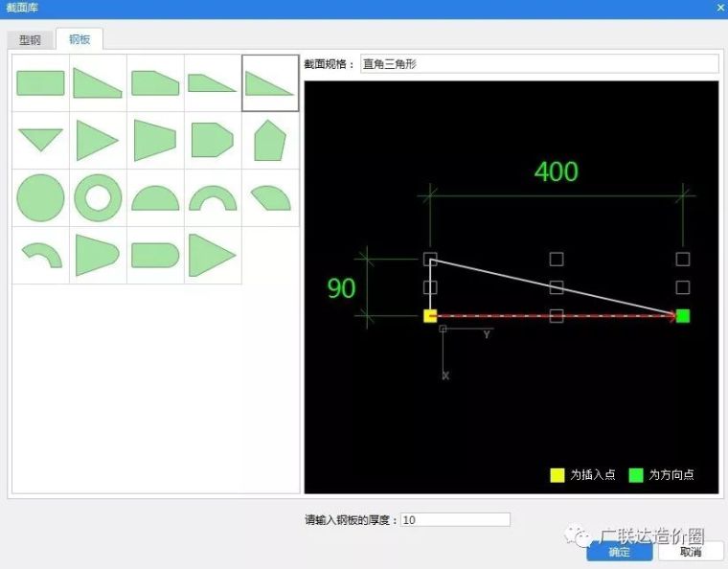The image size is (728, 569).
Task: Choose the inverted triangle plate shape
Action: click(40, 140)
